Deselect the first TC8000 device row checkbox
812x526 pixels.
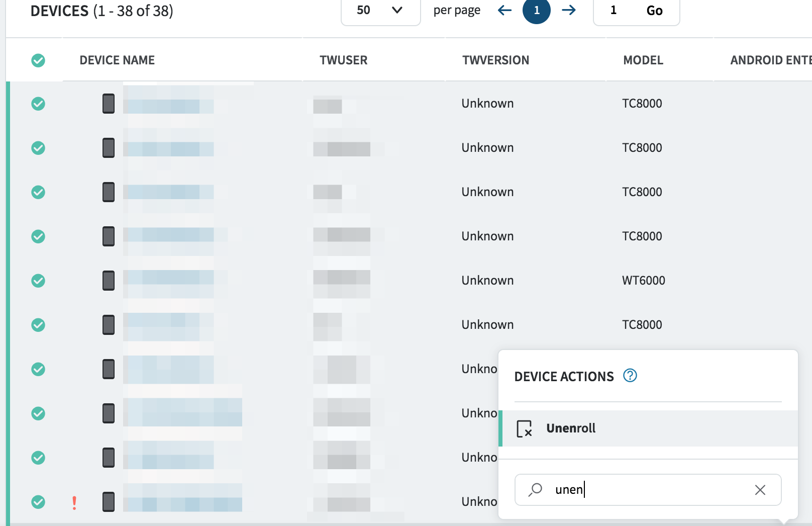(38, 104)
